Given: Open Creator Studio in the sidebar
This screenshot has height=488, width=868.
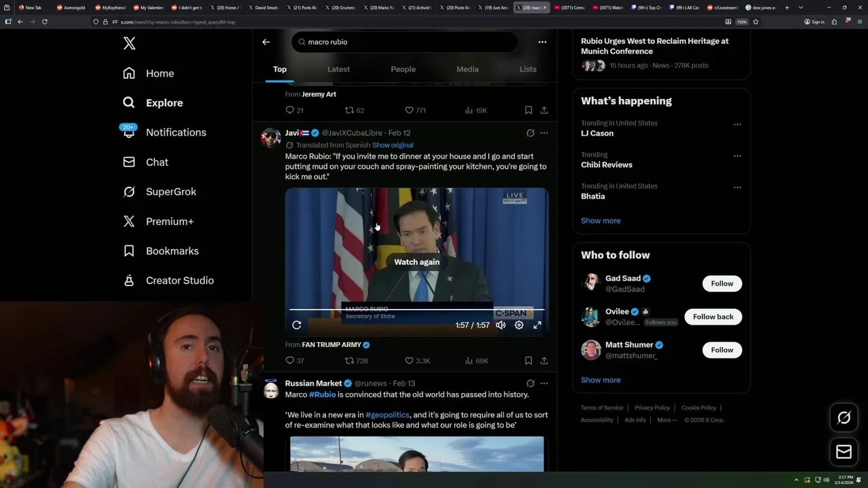Looking at the screenshot, I should coord(169,281).
